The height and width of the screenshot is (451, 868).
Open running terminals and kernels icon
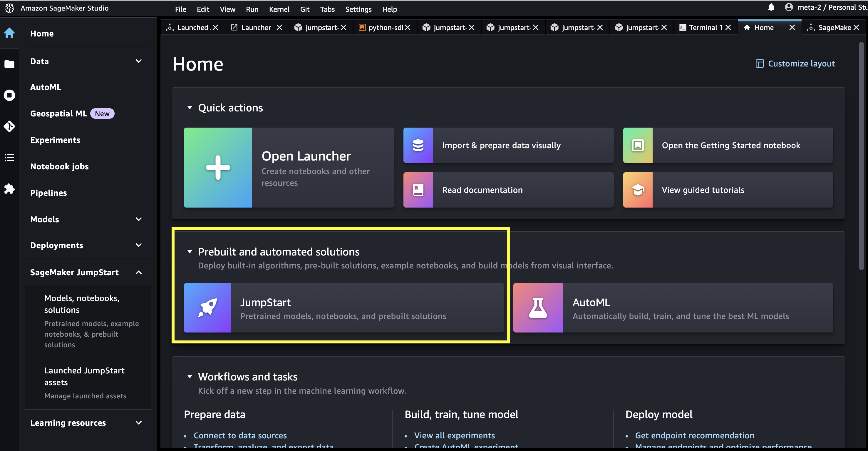9,95
